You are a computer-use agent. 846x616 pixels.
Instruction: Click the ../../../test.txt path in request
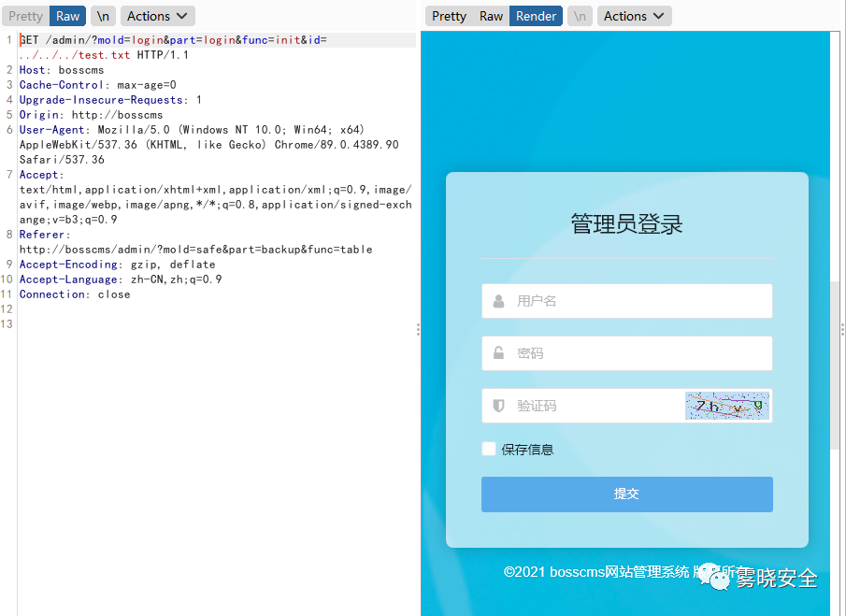[x=75, y=55]
